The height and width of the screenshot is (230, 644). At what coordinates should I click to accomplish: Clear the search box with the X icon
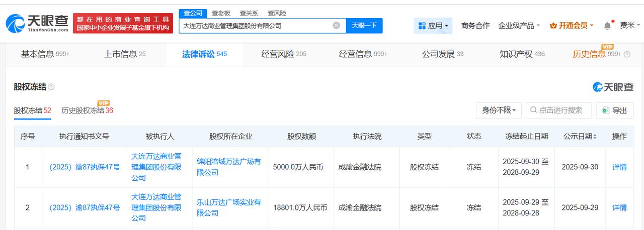click(336, 26)
